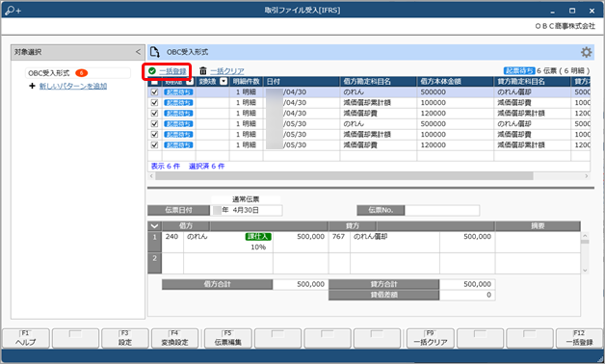Click 04/30 減価償却累計額 row's 100000 amount
This screenshot has width=605, height=364.
tap(433, 103)
